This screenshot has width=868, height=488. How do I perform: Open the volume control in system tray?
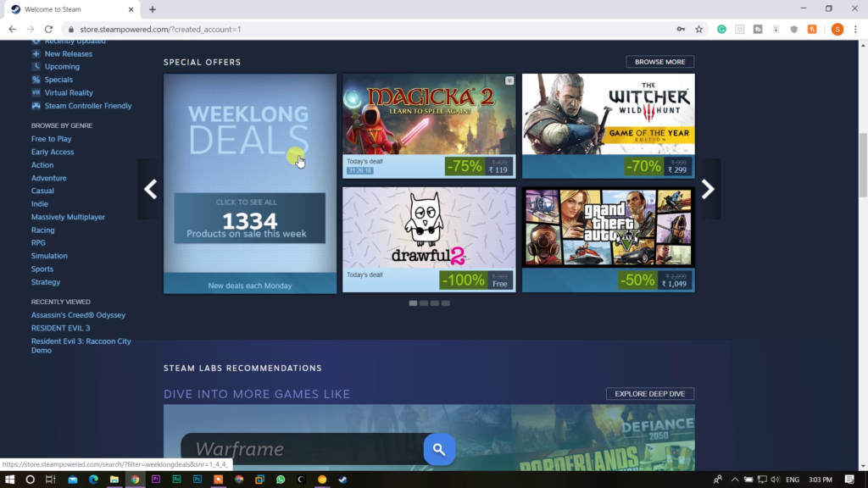[775, 480]
